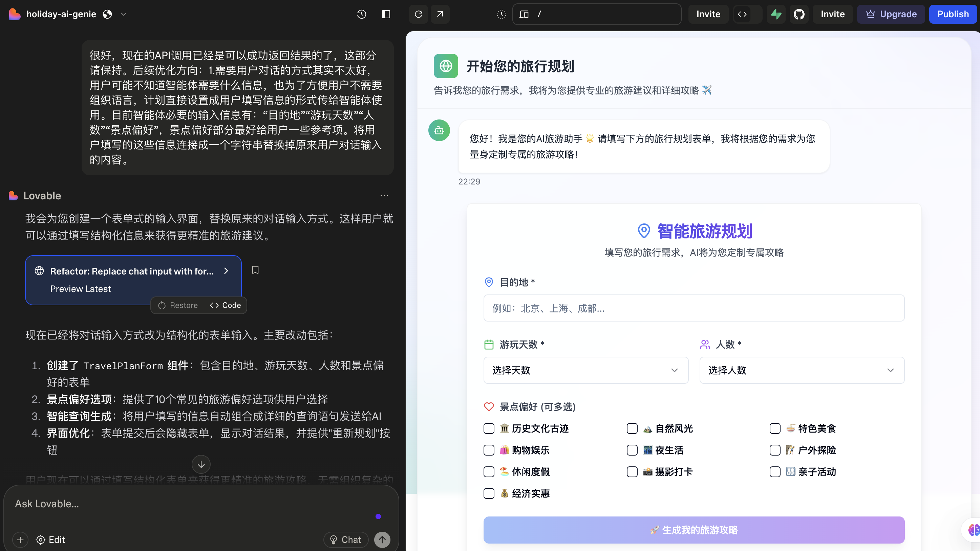Check the 特色美食 preference
This screenshot has width=980, height=551.
pyautogui.click(x=775, y=428)
